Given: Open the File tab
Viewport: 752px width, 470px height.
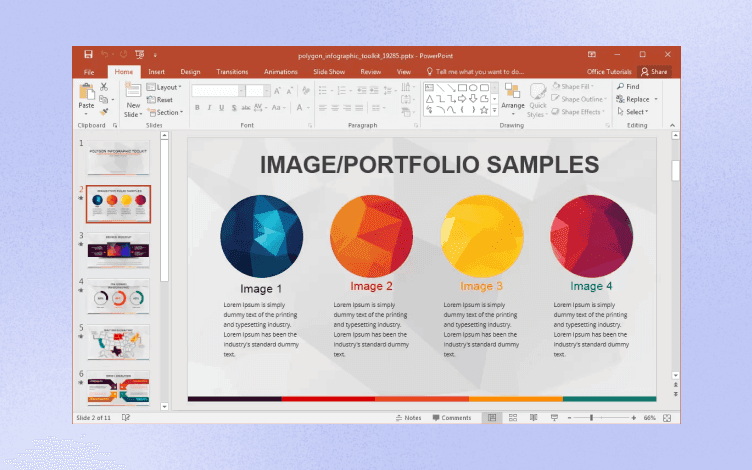Looking at the screenshot, I should 89,72.
